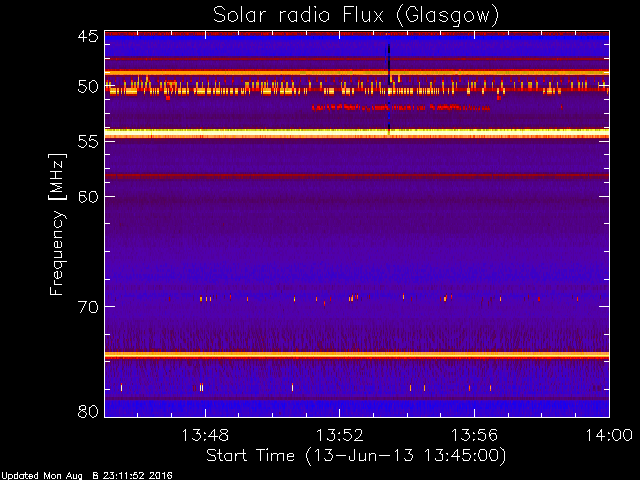The image size is (640, 480).
Task: Click the 55 frequency tick label
Action: pos(88,142)
